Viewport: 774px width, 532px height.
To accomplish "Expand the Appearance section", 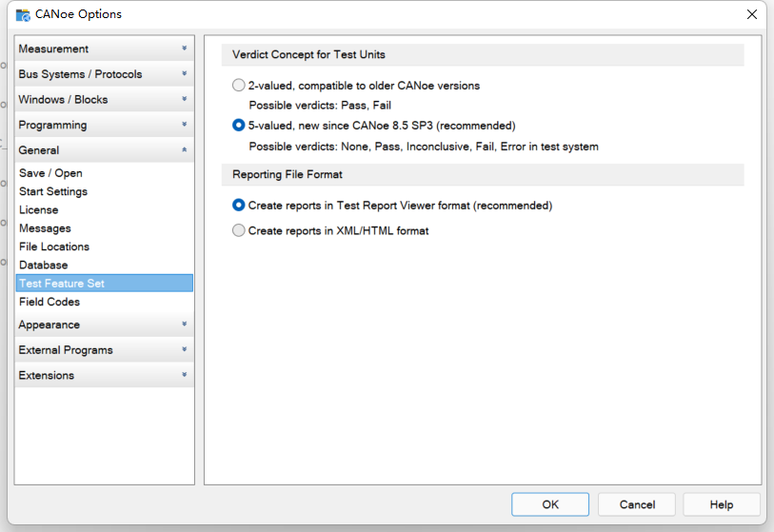I will click(104, 325).
